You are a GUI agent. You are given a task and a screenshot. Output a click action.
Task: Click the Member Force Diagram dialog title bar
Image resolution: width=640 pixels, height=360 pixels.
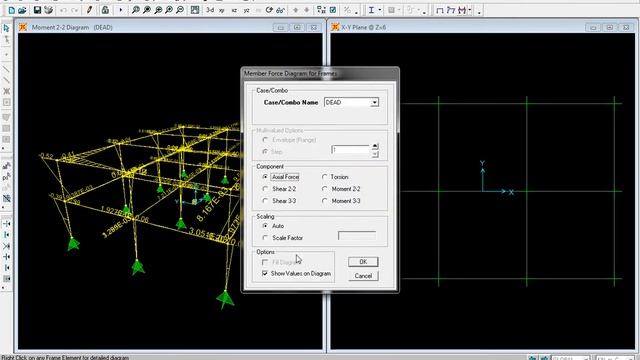[320, 73]
